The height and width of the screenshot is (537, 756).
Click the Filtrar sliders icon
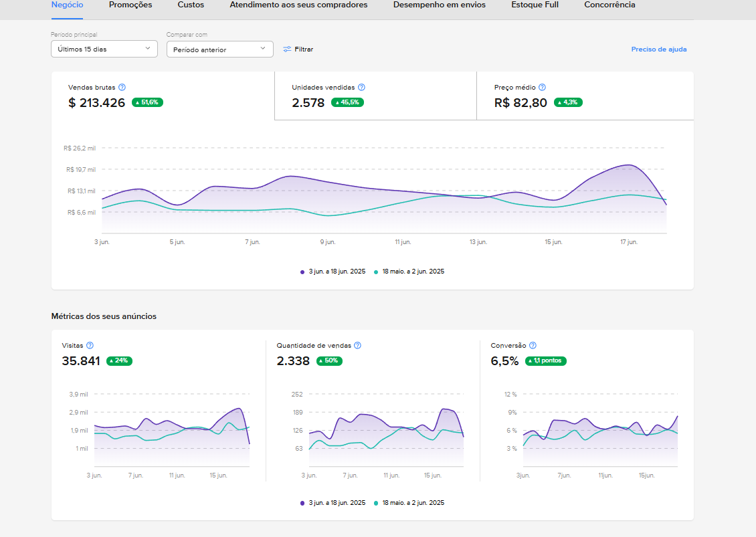tap(287, 49)
